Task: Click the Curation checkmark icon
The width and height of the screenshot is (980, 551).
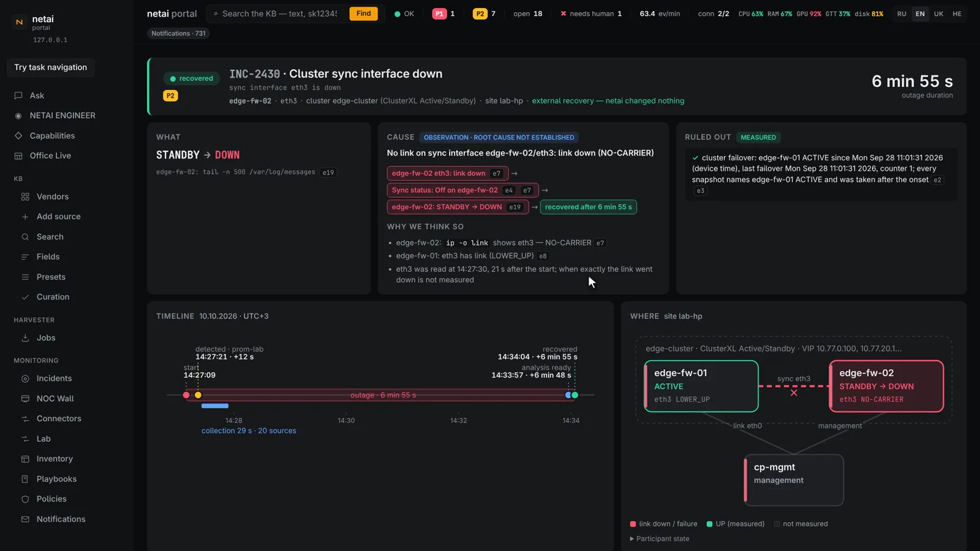Action: coord(25,297)
